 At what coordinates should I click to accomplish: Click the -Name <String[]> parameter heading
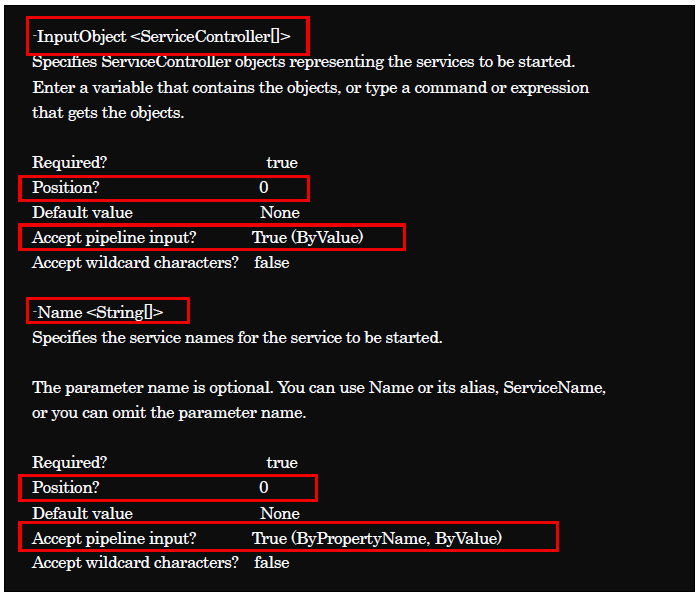(x=98, y=312)
